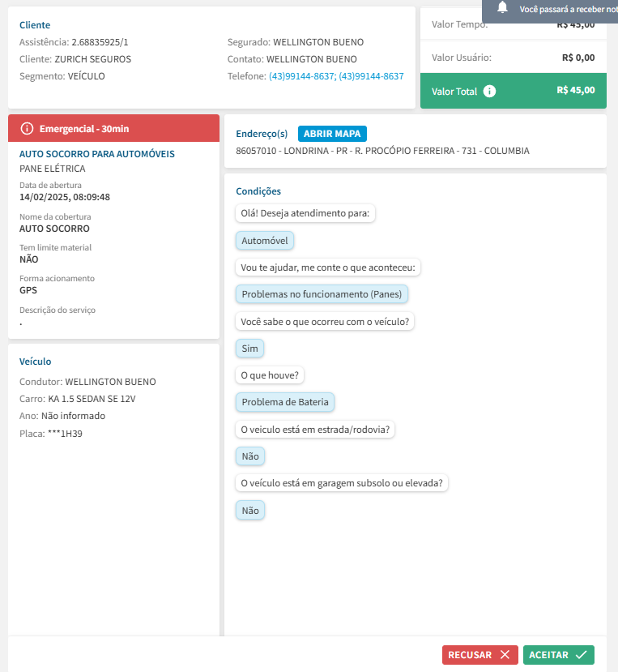Click the Condições section heading
Viewport: 618px width, 672px height.
tap(258, 191)
